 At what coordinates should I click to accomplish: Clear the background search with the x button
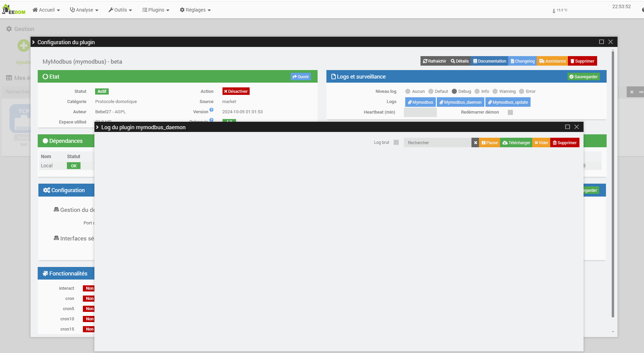pos(632,92)
